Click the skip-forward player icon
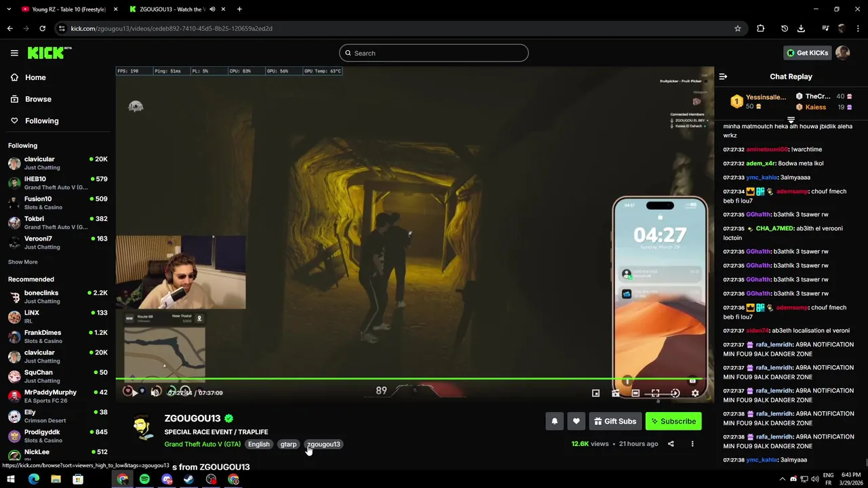Image resolution: width=868 pixels, height=488 pixels. (x=675, y=393)
